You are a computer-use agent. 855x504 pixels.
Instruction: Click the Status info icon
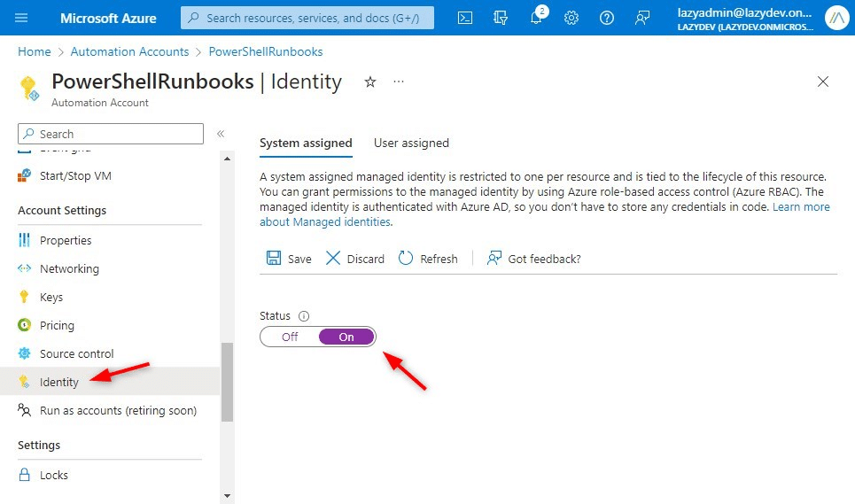(304, 316)
